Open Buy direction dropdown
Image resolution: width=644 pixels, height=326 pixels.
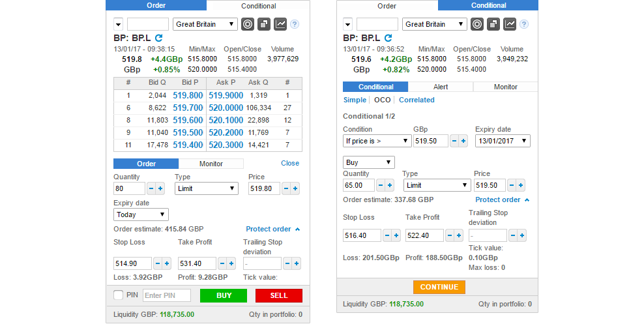pos(369,162)
